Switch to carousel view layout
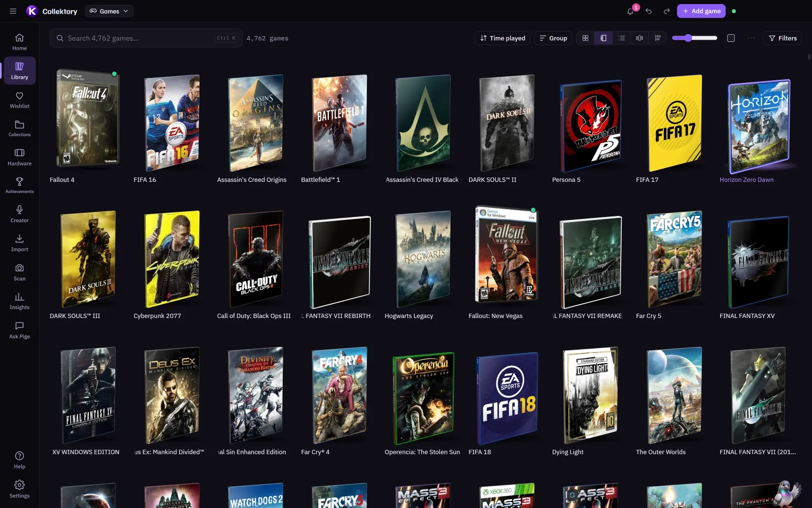Screen dimensions: 812x508 coord(639,38)
